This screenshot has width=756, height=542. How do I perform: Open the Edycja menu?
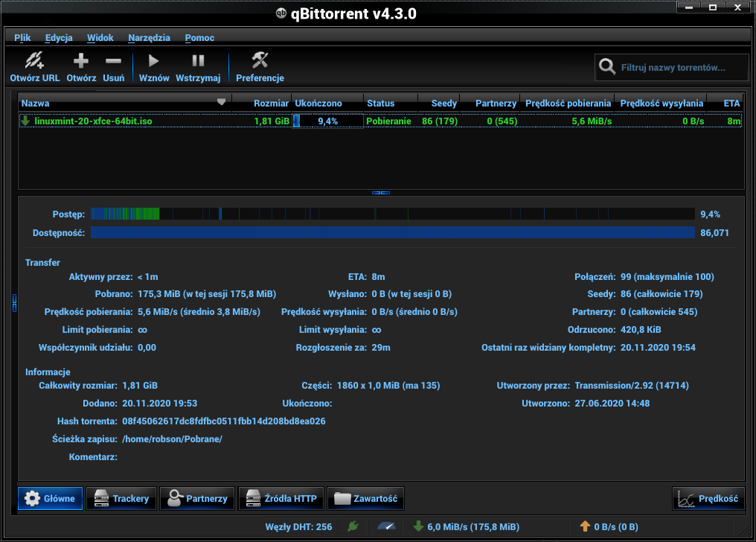coord(59,38)
